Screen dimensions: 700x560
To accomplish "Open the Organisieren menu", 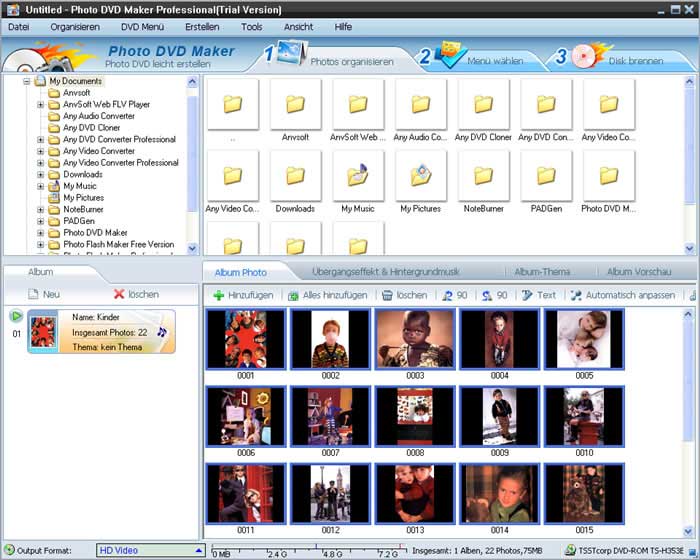I will (75, 27).
